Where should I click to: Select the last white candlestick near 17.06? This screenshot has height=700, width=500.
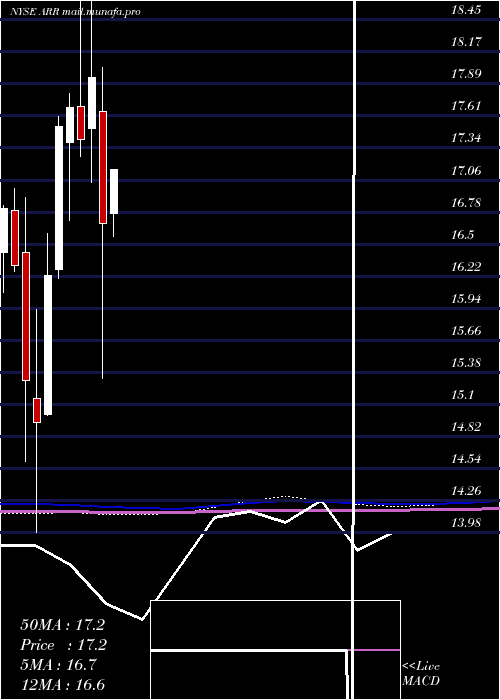114,192
